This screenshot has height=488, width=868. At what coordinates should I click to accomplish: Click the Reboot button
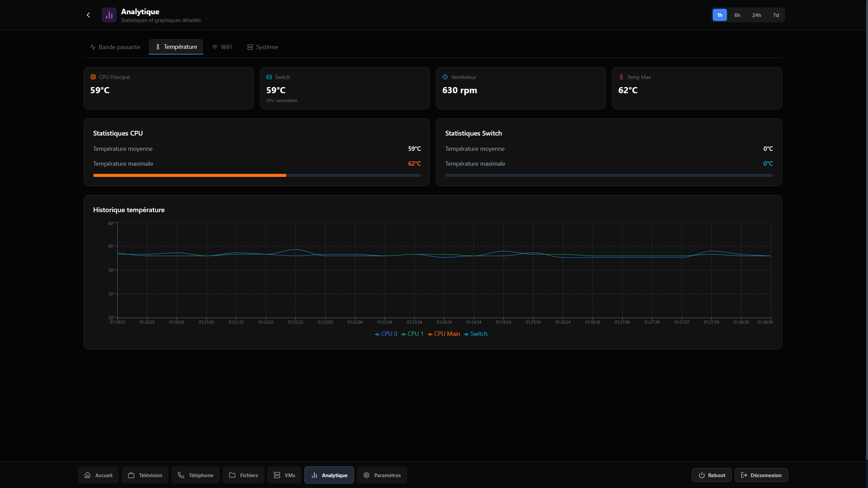pyautogui.click(x=712, y=475)
